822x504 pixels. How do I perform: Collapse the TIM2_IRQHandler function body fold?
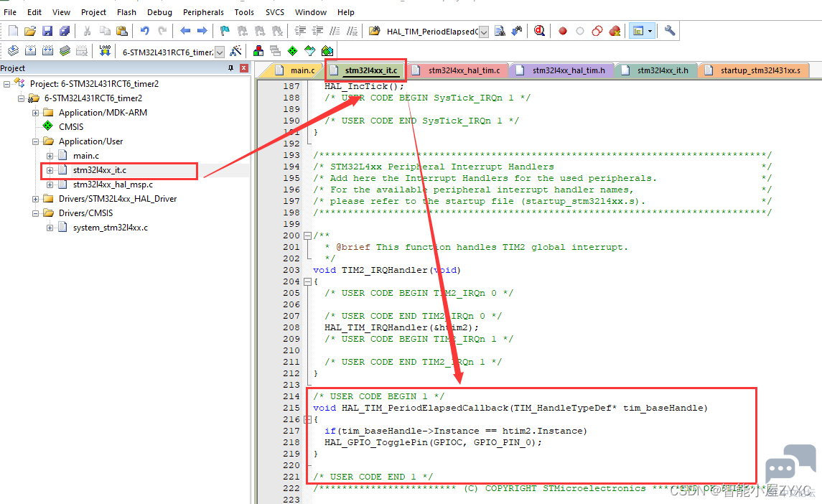coord(308,281)
